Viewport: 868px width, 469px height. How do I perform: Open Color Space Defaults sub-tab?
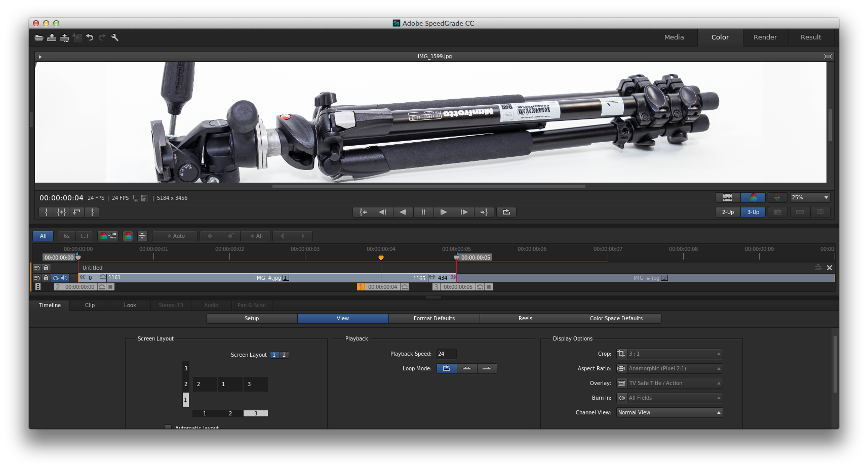tap(616, 318)
